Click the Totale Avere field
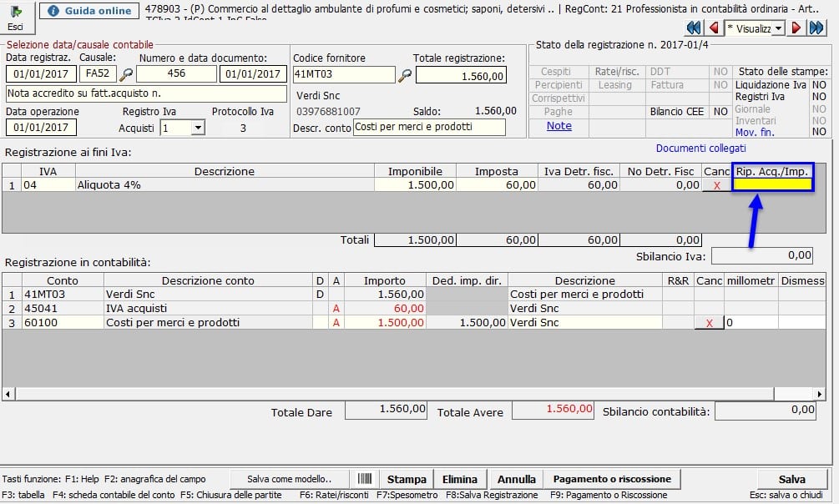839x504 pixels. coord(553,410)
